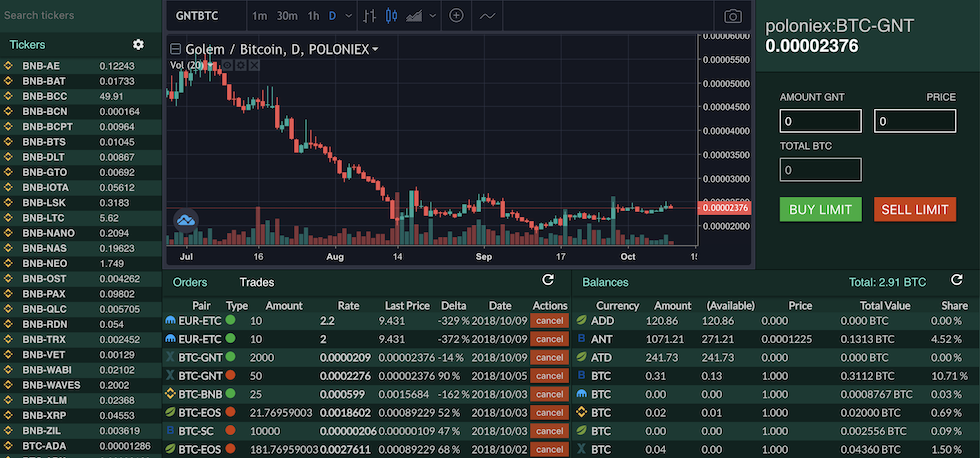Click leaf icon beside ATD balance
Viewport: 980px width, 458px height.
point(581,357)
